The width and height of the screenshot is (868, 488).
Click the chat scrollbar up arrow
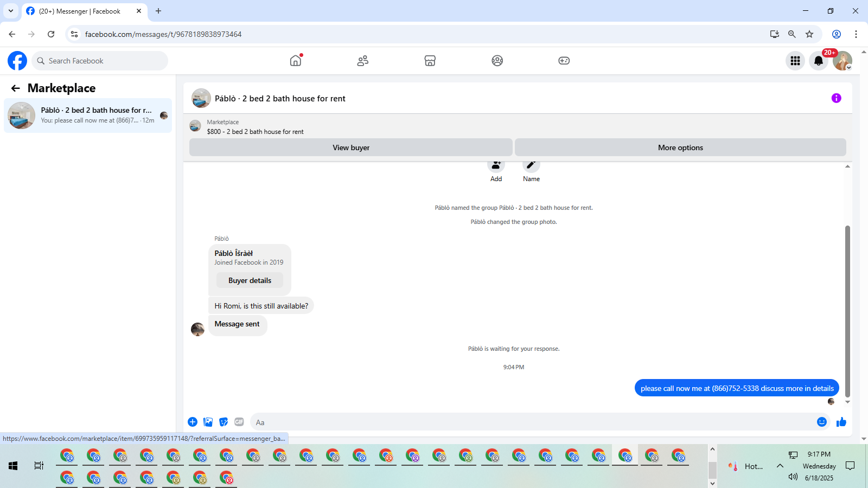(847, 166)
